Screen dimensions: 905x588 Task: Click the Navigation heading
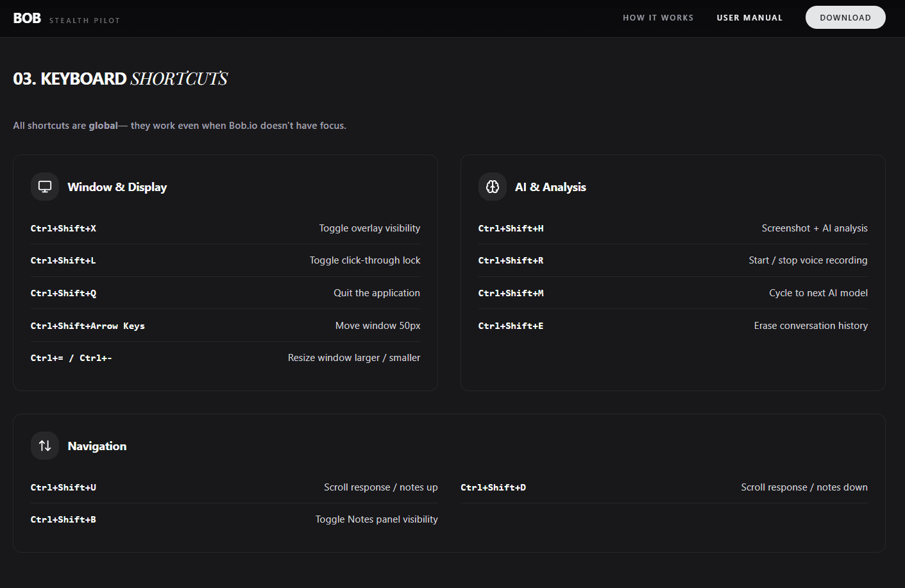point(97,446)
